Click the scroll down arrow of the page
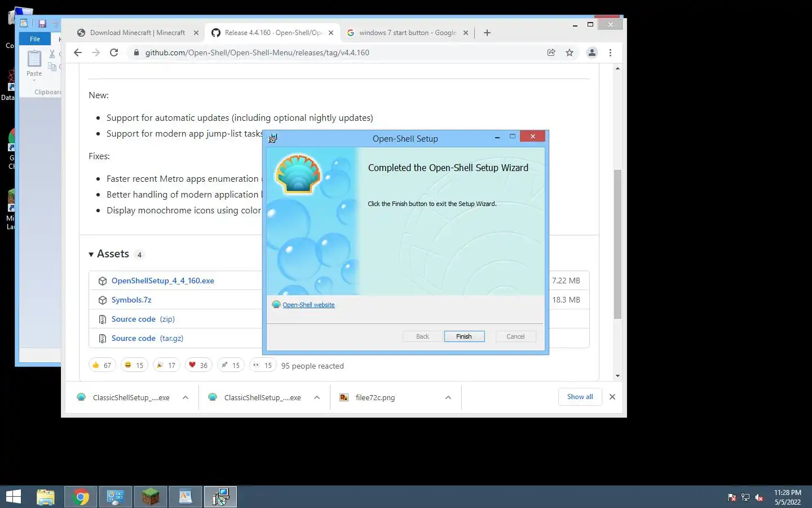Image resolution: width=812 pixels, height=508 pixels. click(617, 376)
